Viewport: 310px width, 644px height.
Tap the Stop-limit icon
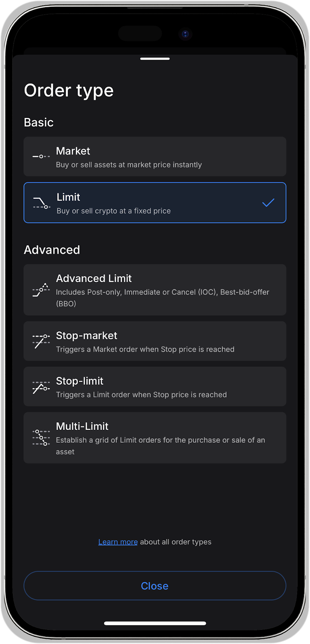(41, 387)
